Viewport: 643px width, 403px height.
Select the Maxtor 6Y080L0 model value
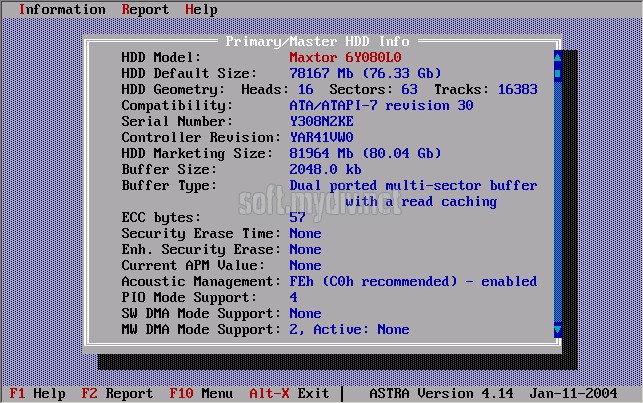(x=345, y=57)
